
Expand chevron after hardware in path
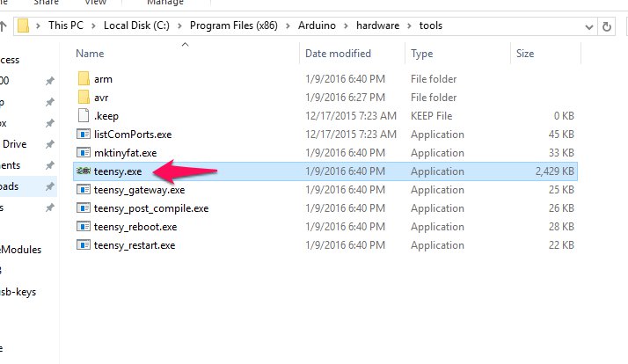point(409,26)
